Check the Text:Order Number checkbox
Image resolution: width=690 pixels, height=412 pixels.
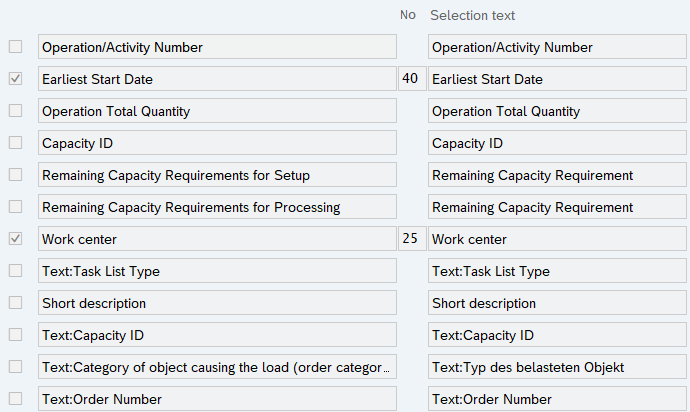coord(15,399)
